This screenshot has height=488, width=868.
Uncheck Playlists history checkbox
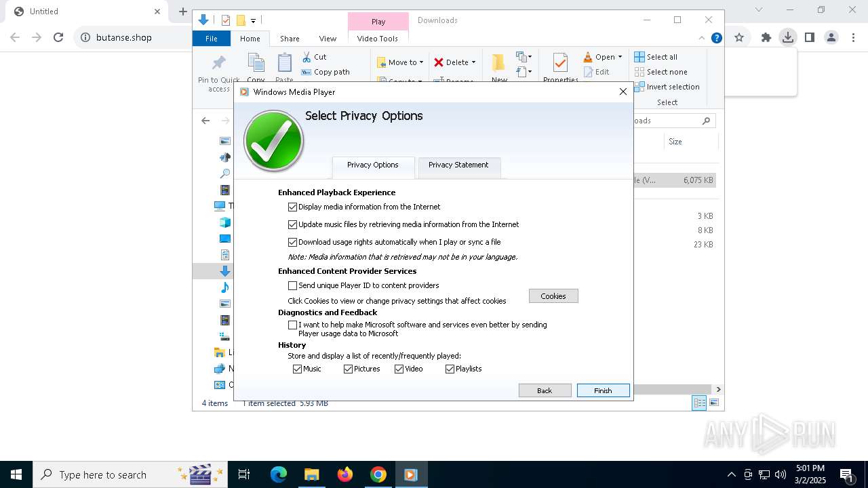point(450,369)
